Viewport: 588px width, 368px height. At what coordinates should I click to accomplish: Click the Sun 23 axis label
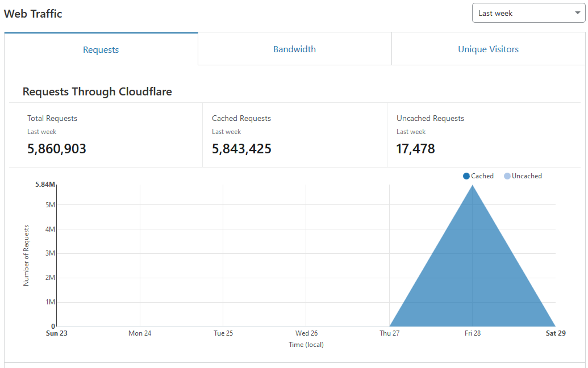click(56, 333)
